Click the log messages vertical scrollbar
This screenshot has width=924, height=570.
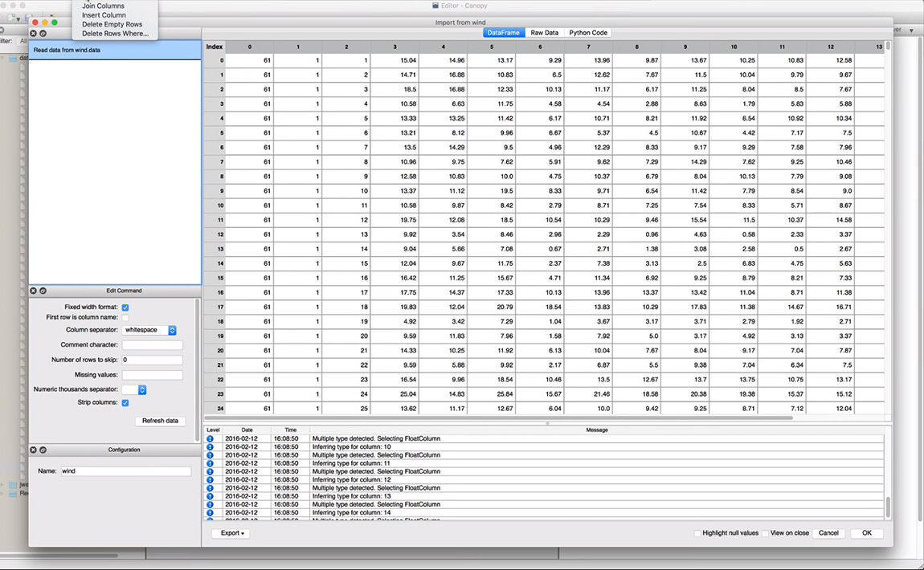coord(888,507)
